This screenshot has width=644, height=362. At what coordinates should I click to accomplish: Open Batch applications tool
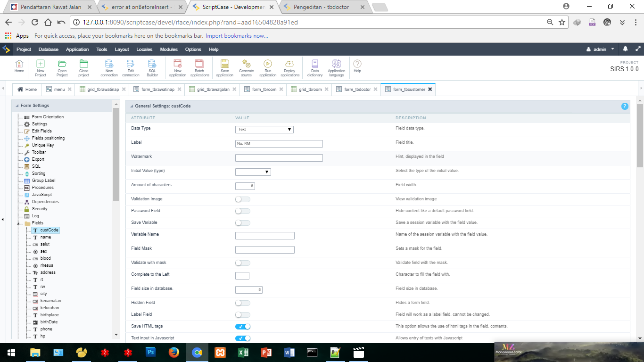coord(199,68)
